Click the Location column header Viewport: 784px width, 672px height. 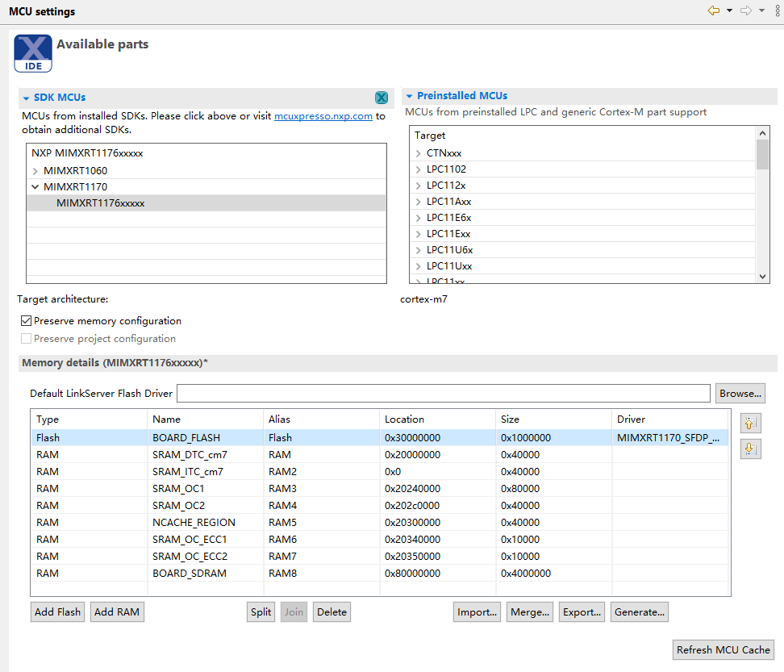point(437,419)
